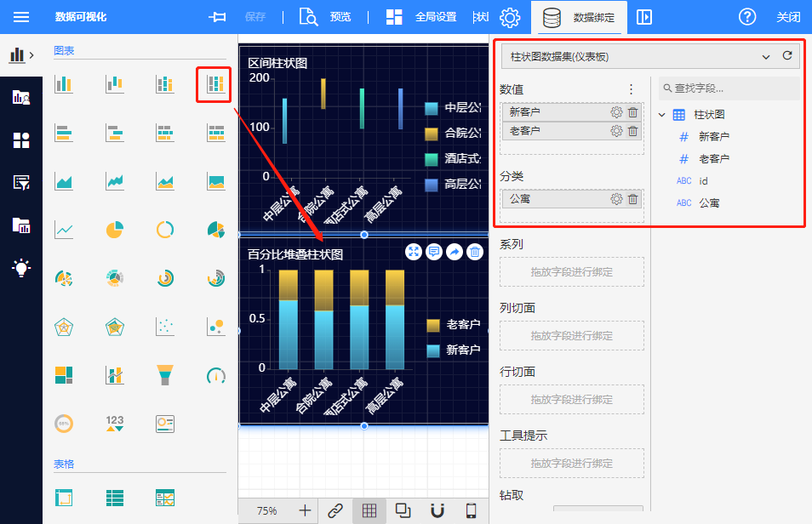Toggle magnet snapping in bottom toolbar
The image size is (812, 524).
(x=437, y=510)
